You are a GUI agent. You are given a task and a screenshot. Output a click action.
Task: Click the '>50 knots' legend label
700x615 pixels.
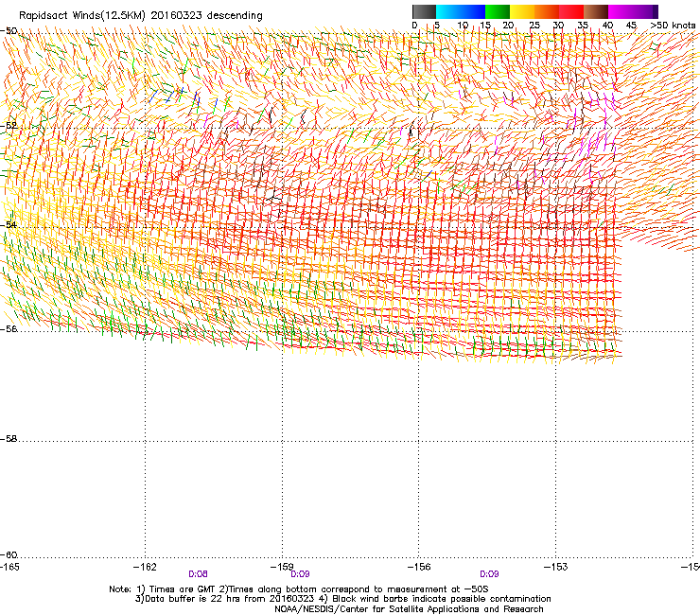click(x=673, y=26)
